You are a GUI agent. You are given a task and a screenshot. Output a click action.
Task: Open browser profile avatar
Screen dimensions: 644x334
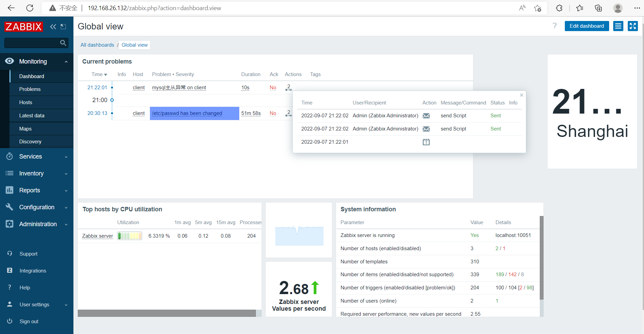click(x=618, y=8)
